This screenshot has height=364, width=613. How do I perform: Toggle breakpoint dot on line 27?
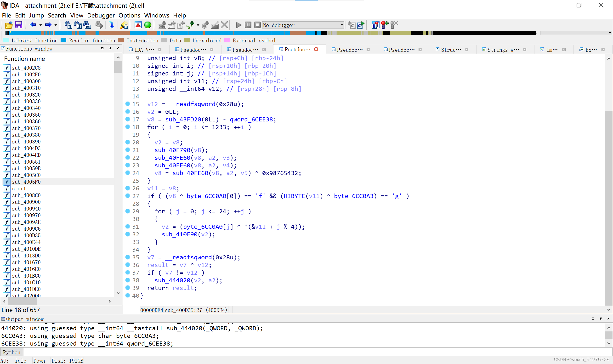coord(127,196)
